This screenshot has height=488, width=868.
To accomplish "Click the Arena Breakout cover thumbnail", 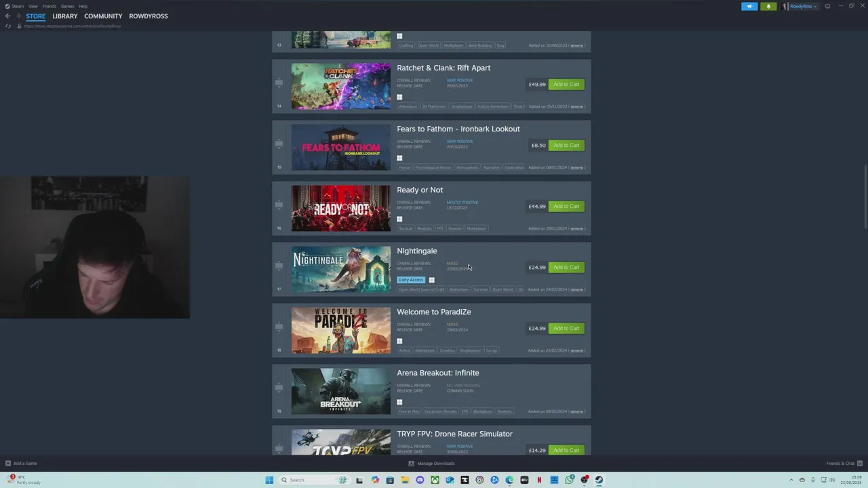I will click(341, 391).
